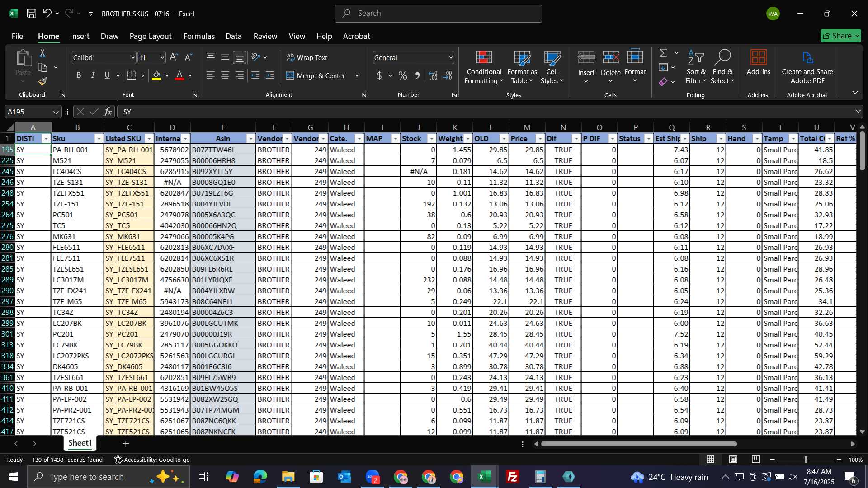The height and width of the screenshot is (488, 868).
Task: Click the Undo arrow icon
Action: [47, 14]
